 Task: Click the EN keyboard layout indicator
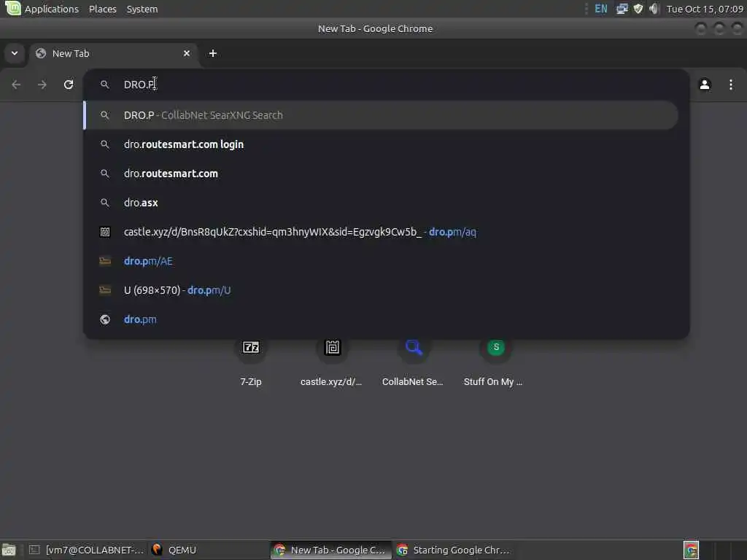tap(601, 9)
